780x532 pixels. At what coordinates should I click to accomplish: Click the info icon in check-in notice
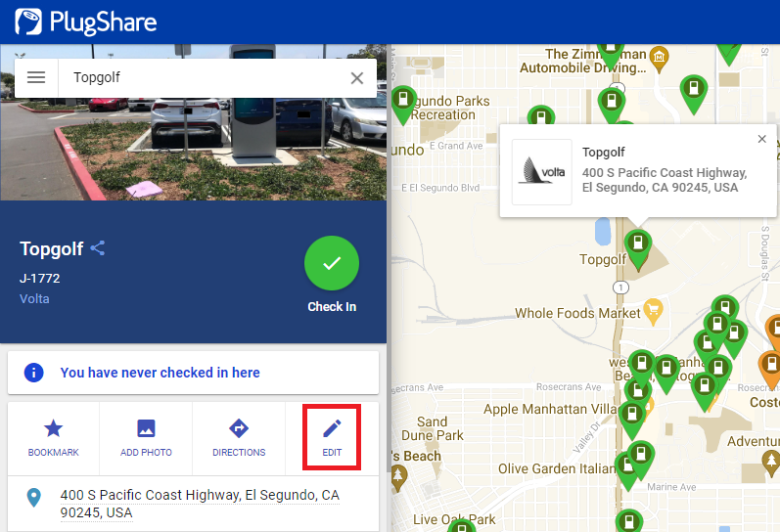34,373
